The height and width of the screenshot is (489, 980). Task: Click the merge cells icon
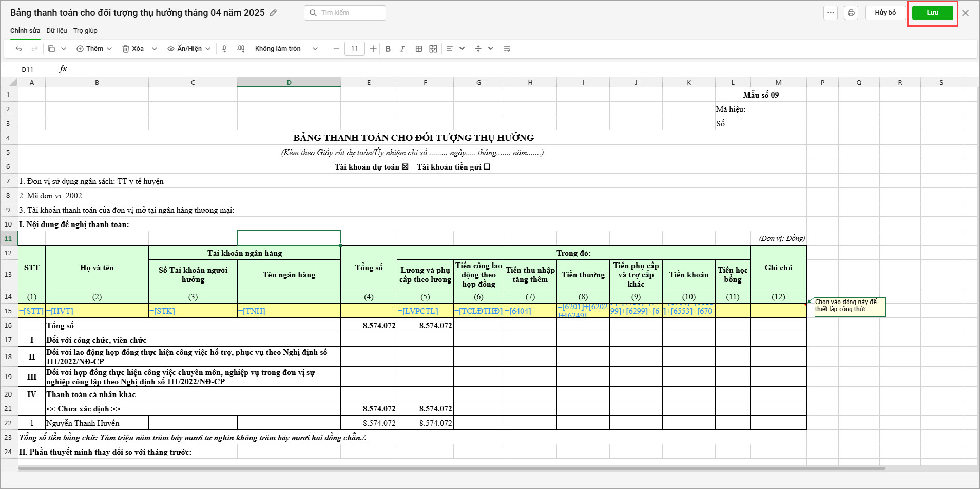tap(433, 49)
